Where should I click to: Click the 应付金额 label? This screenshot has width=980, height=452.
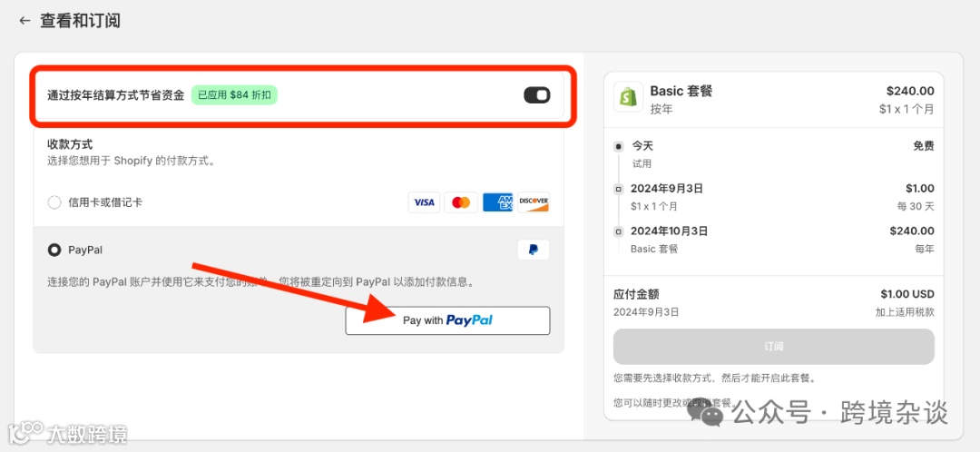[x=636, y=294]
